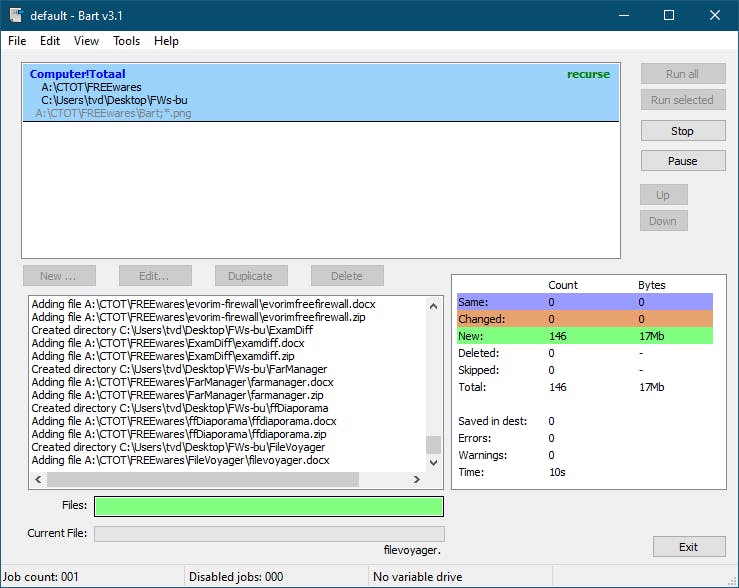The width and height of the screenshot is (739, 588).
Task: Click Job count: 001 in status bar
Action: (x=41, y=577)
